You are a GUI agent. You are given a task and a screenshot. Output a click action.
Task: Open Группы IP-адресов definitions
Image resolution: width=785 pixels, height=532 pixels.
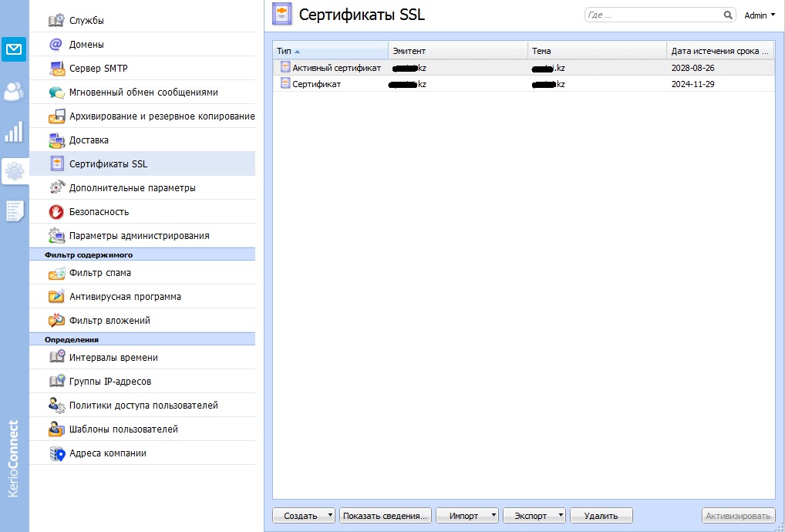tap(109, 382)
